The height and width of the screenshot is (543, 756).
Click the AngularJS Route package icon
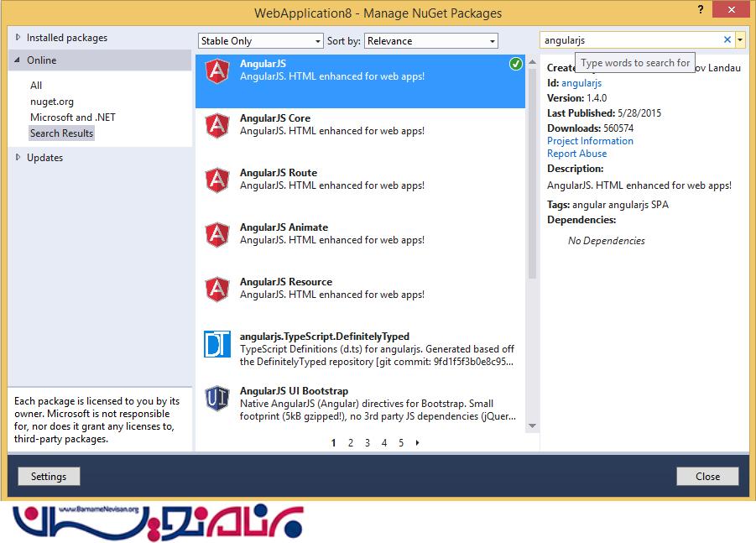[217, 180]
